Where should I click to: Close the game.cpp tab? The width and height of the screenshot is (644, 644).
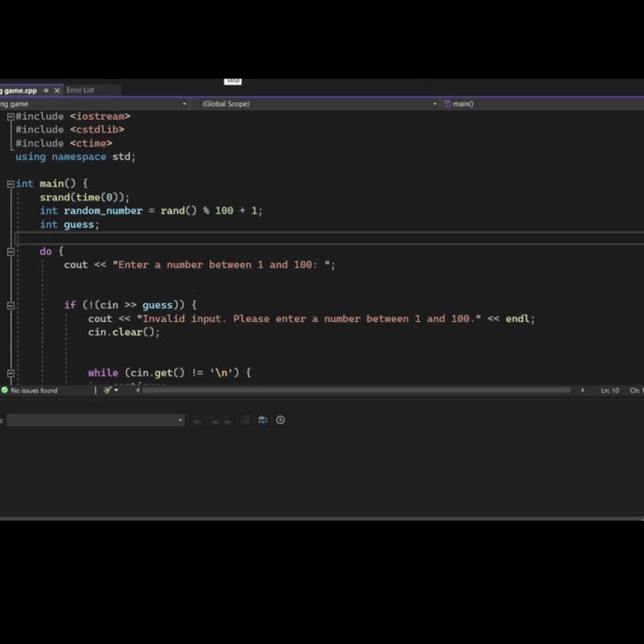57,90
